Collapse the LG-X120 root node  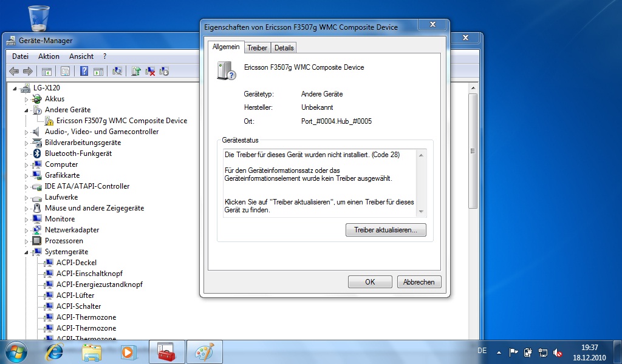pos(15,89)
